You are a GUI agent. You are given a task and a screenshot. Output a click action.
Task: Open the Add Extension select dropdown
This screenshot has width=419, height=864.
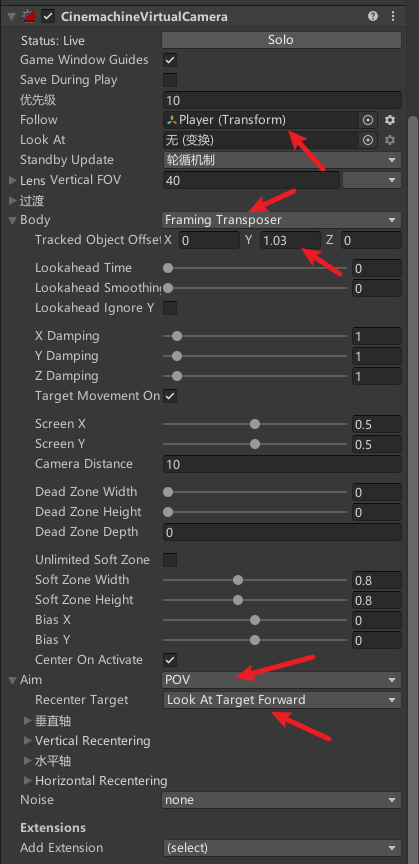tap(282, 847)
